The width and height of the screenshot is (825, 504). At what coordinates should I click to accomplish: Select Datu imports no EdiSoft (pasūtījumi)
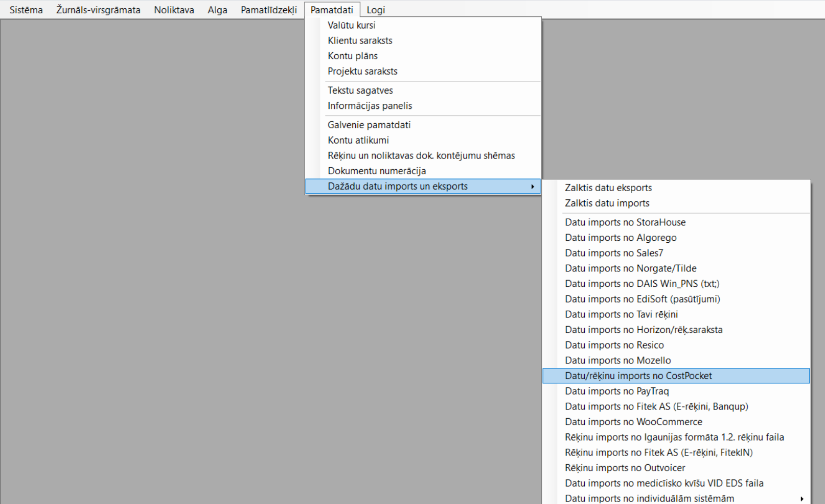676,299
